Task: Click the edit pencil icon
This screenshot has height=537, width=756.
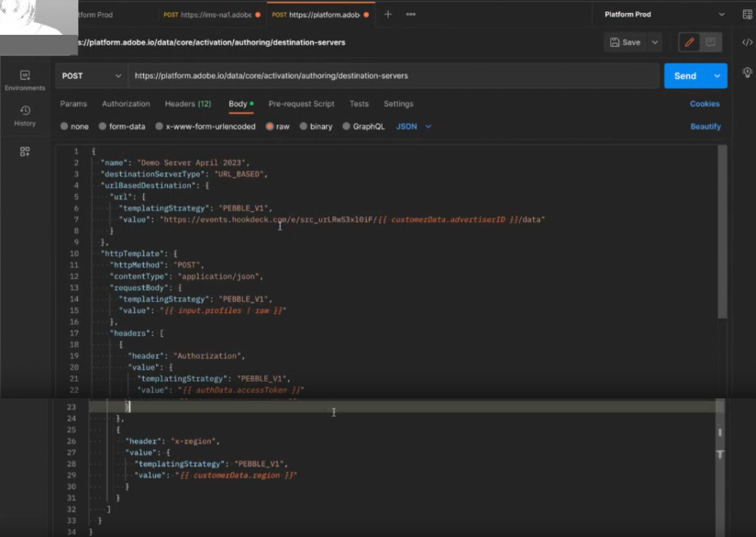Action: [x=688, y=42]
